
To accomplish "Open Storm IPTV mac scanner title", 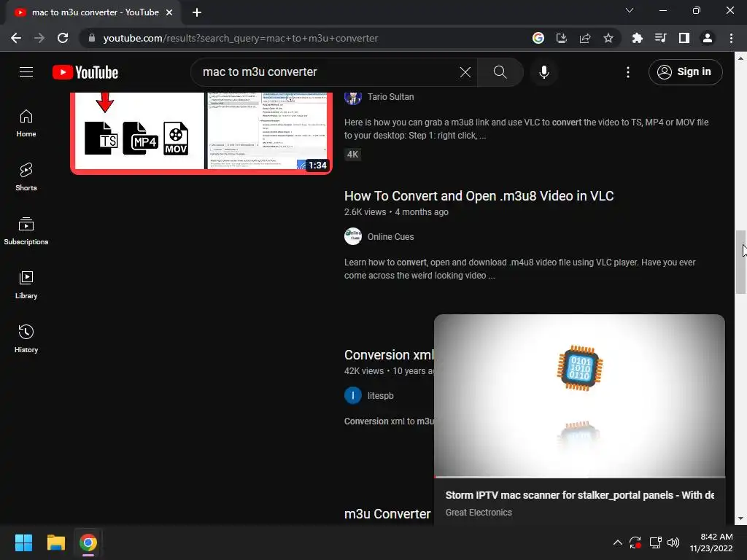I will (x=579, y=495).
